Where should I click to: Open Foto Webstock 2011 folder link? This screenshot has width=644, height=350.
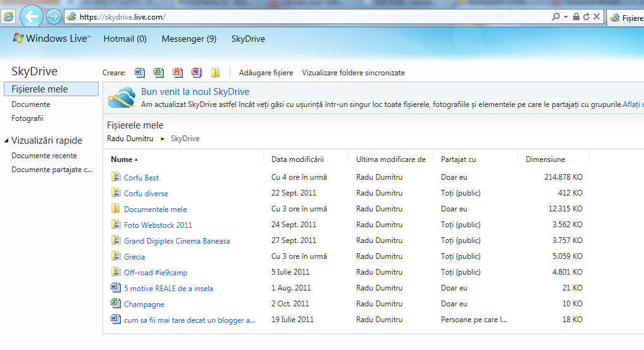(158, 225)
